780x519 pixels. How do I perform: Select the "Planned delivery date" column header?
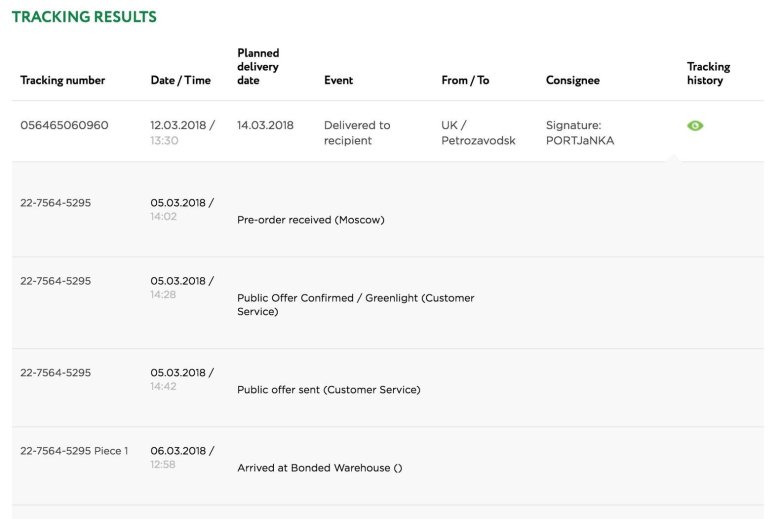(258, 66)
